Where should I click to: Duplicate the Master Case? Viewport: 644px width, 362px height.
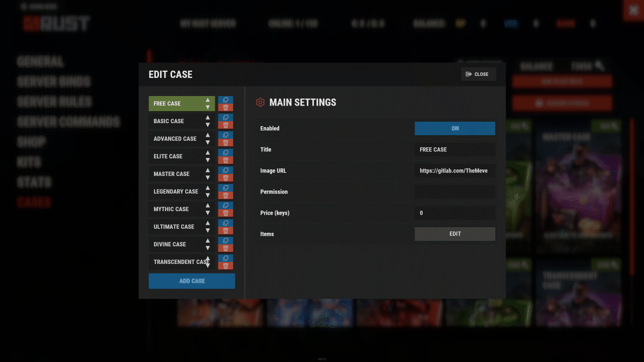pos(225,170)
